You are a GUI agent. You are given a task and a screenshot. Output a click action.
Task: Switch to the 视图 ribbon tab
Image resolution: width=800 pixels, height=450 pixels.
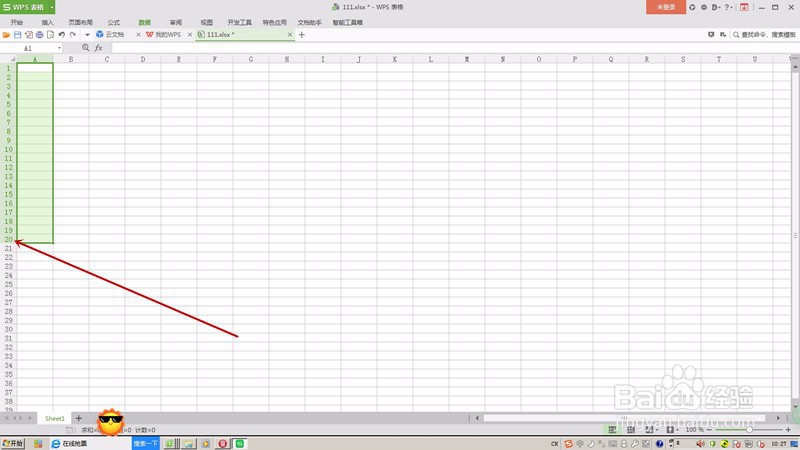pos(207,22)
